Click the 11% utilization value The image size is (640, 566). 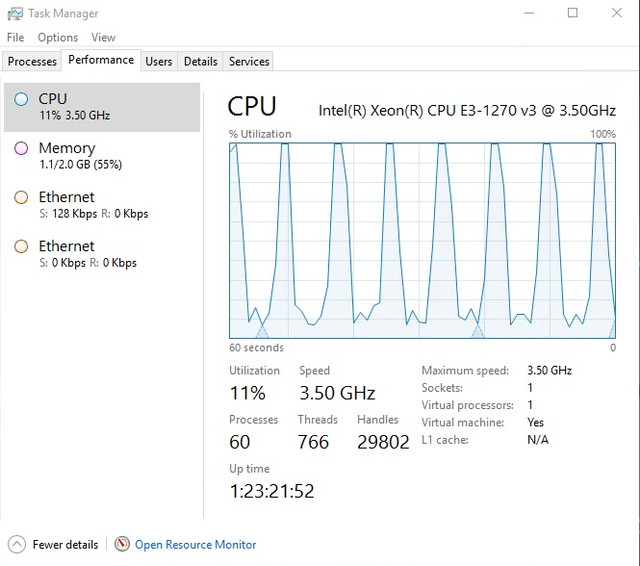[248, 393]
